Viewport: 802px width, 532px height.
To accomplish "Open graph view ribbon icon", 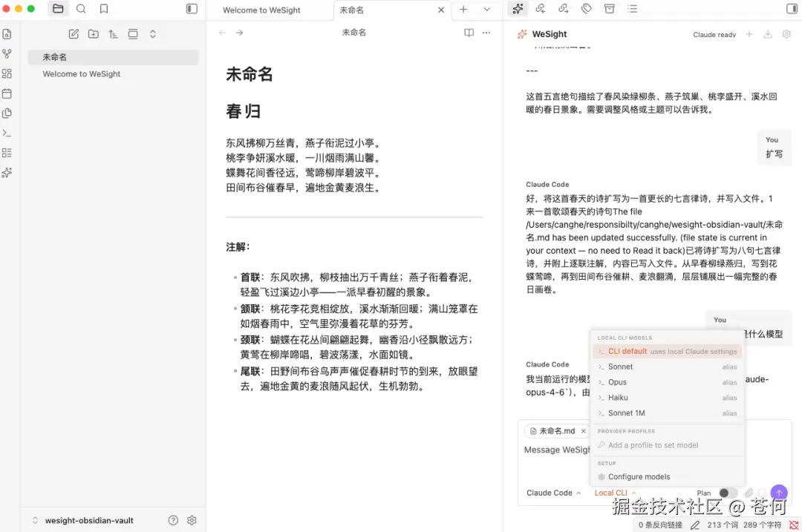I will click(x=7, y=53).
